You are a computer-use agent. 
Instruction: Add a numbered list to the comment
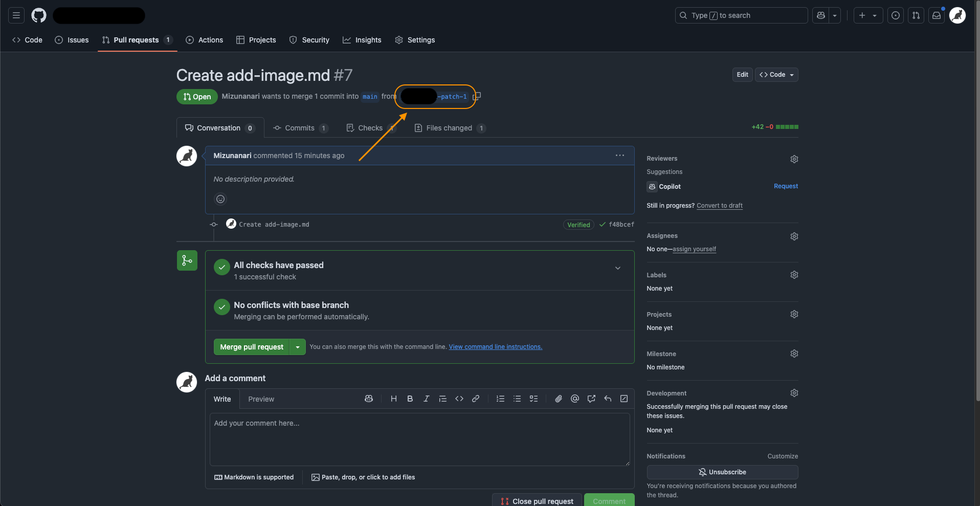[500, 399]
